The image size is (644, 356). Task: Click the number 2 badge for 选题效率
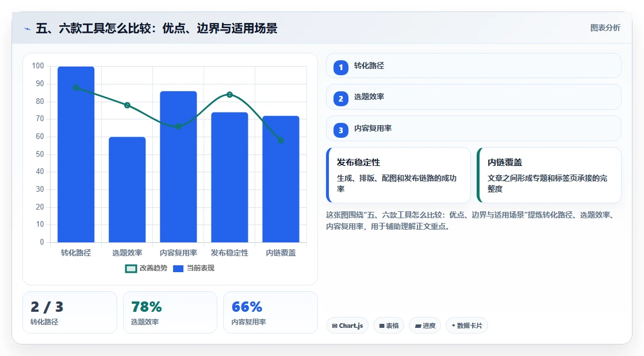coord(340,99)
